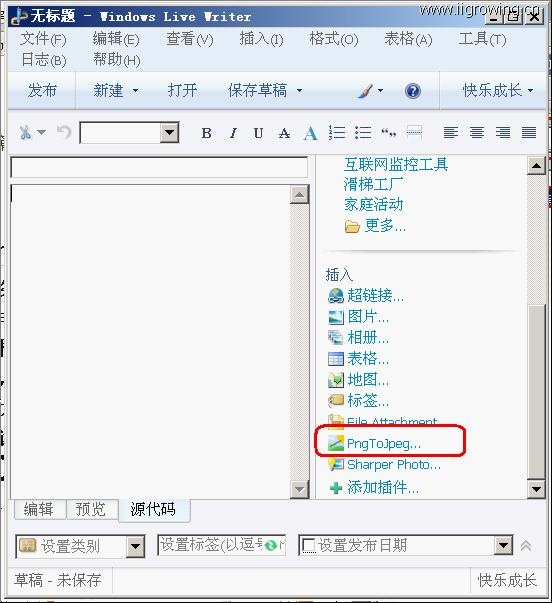This screenshot has height=603, width=552.
Task: Open the 查看(V) menu
Action: pyautogui.click(x=190, y=39)
